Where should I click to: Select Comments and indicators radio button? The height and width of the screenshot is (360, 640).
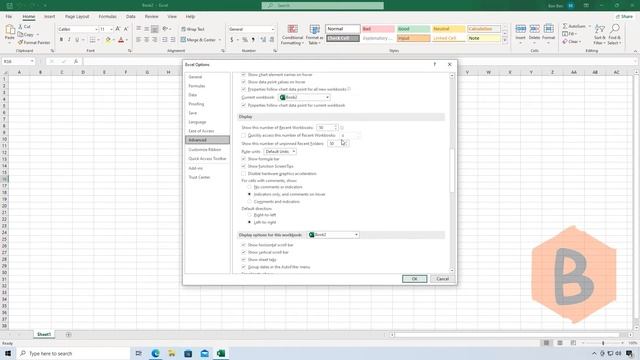pyautogui.click(x=249, y=202)
